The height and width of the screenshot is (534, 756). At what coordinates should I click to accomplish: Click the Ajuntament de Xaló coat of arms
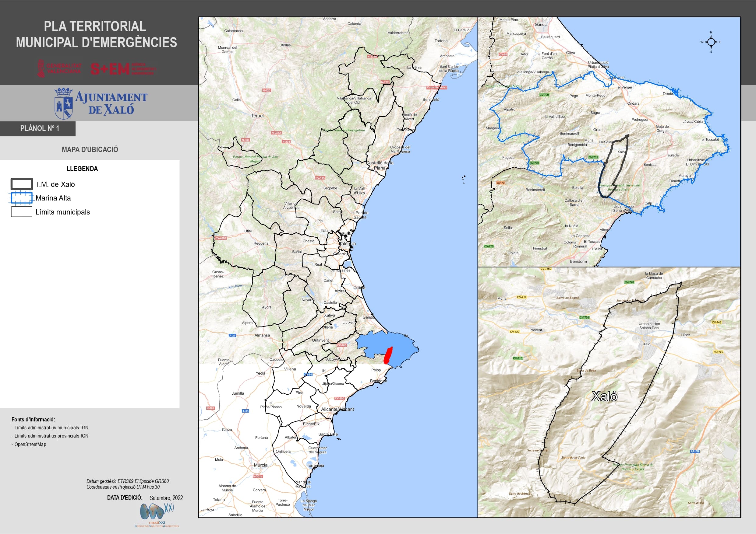pyautogui.click(x=64, y=104)
